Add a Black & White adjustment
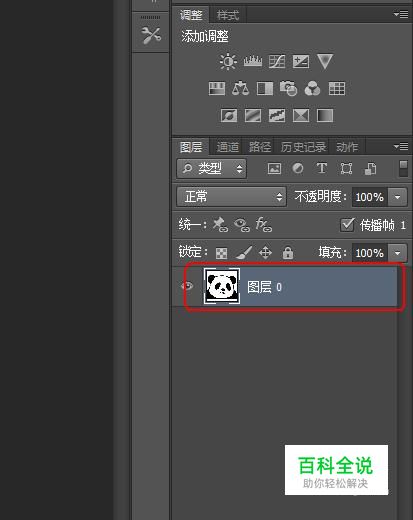 [x=265, y=89]
